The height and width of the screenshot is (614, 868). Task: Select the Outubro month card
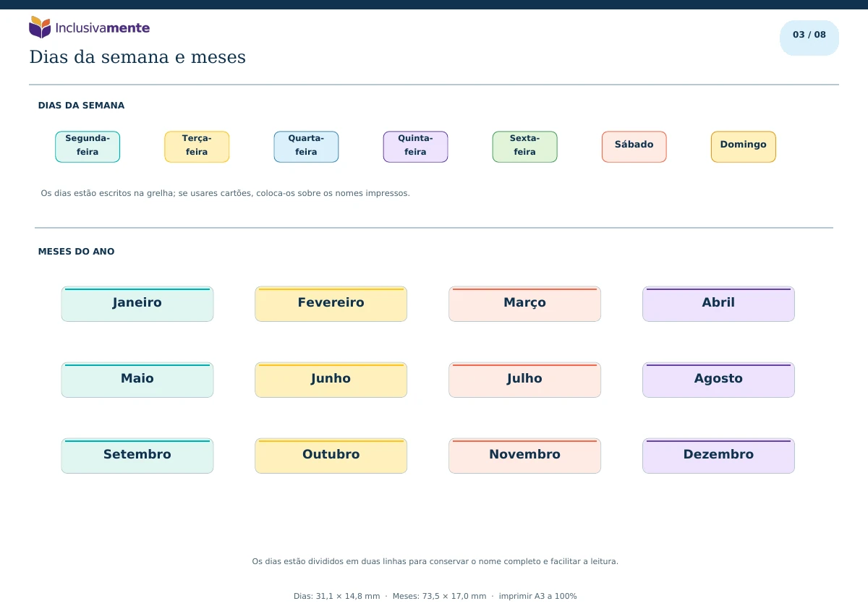(331, 456)
